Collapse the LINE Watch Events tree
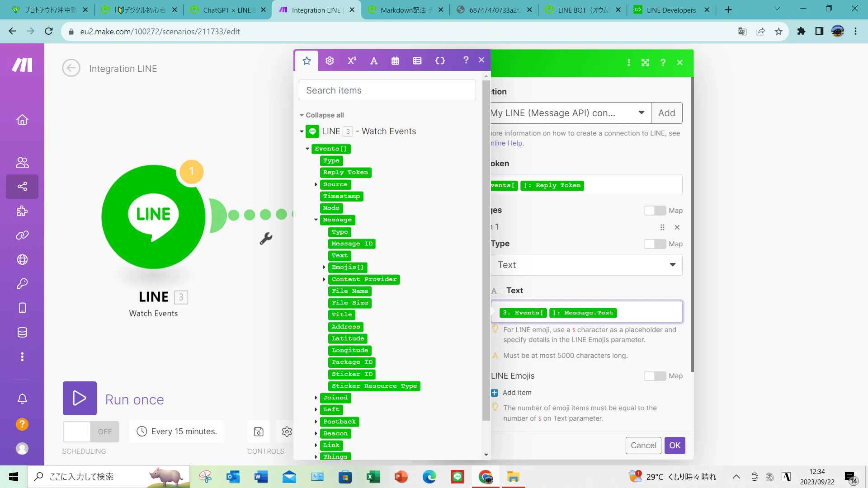868x488 pixels. tap(302, 131)
